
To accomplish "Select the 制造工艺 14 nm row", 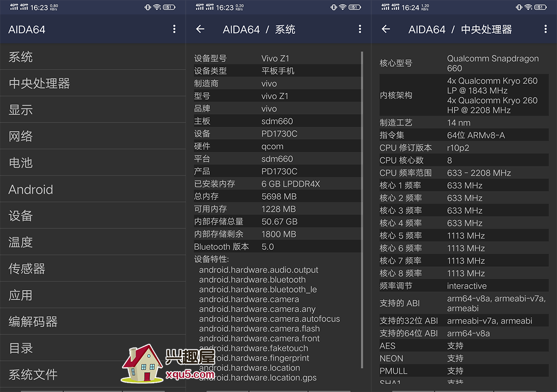I will pyautogui.click(x=464, y=122).
